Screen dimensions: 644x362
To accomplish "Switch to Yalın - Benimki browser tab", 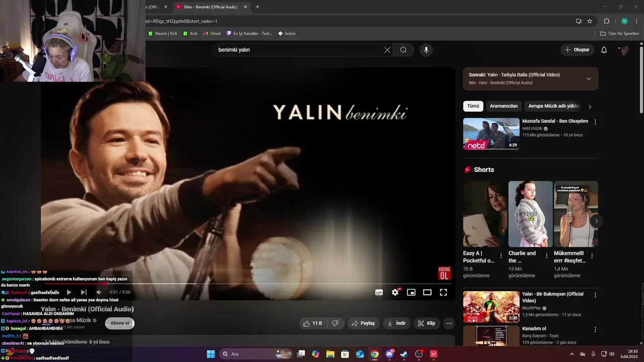I will point(210,7).
